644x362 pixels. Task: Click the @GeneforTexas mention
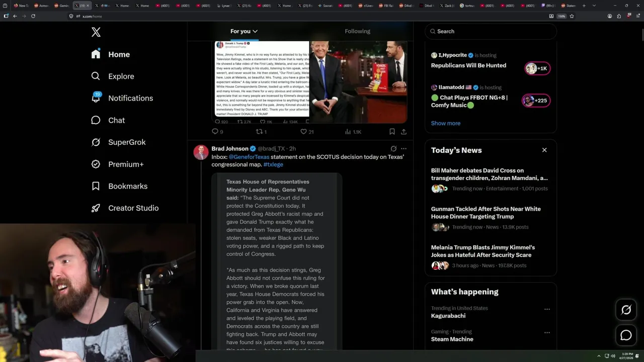pos(249,157)
